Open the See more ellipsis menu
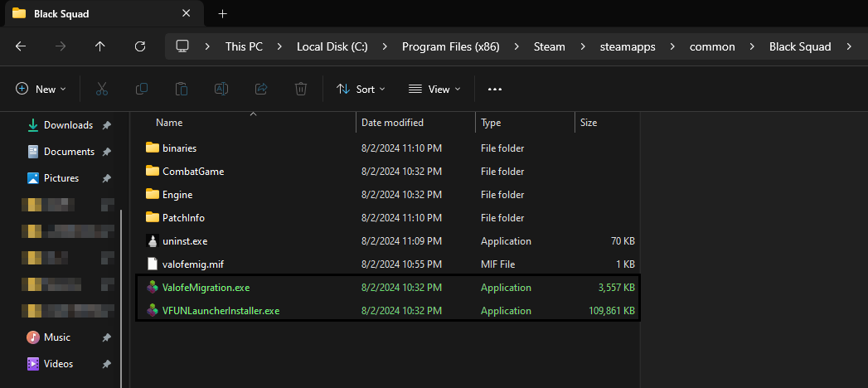Screen dimensions: 868x388 495,89
